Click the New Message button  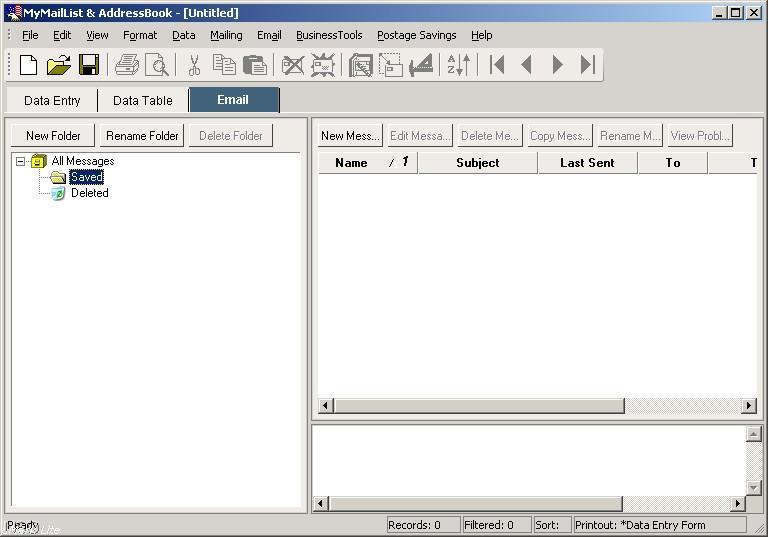[x=350, y=136]
